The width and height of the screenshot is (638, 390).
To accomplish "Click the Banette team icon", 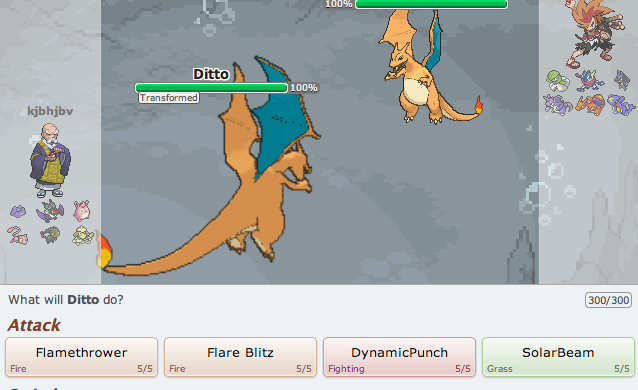I will tap(50, 235).
